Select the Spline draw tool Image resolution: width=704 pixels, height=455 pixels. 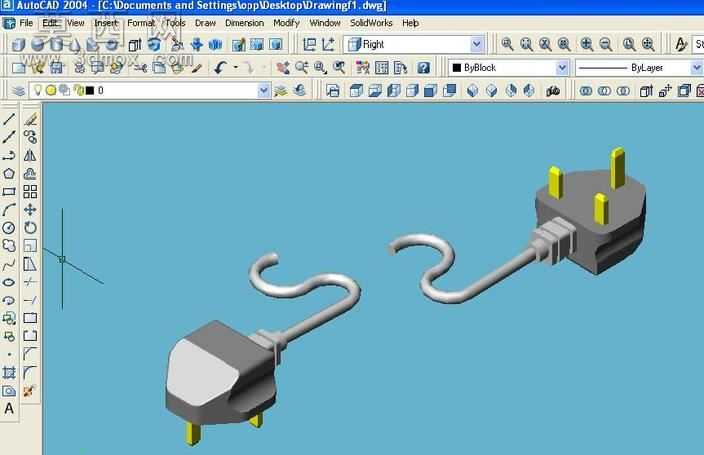tap(9, 264)
